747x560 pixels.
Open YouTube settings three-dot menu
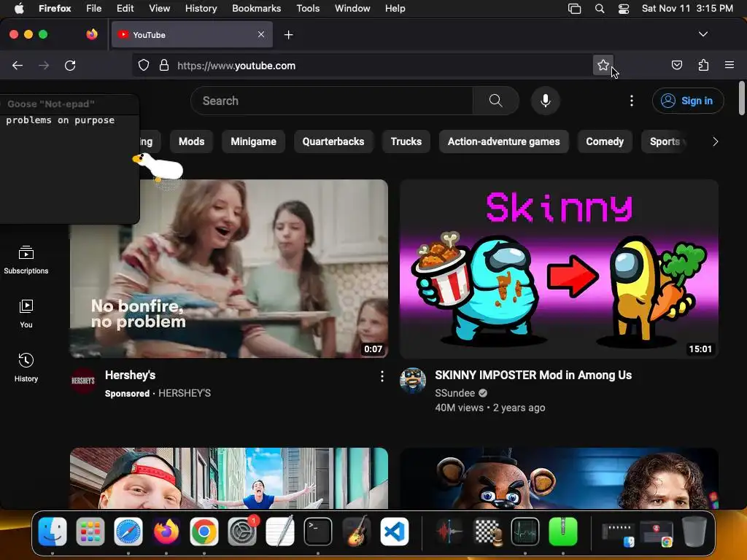point(632,101)
